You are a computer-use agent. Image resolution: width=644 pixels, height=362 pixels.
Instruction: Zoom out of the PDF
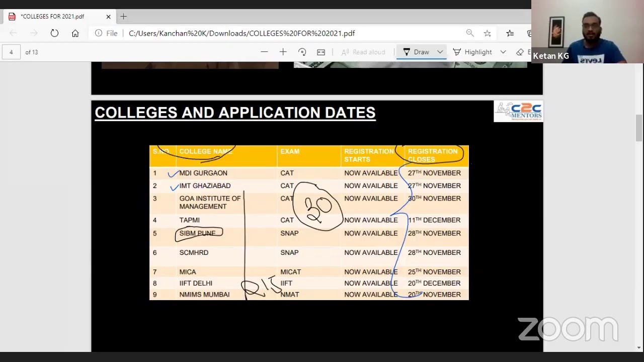coord(264,52)
